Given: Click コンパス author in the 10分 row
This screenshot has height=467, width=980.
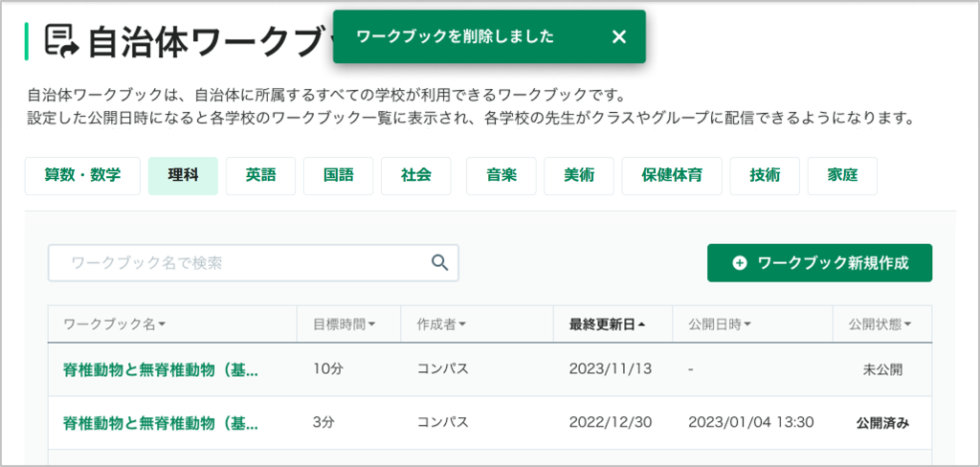Looking at the screenshot, I should click(x=442, y=369).
